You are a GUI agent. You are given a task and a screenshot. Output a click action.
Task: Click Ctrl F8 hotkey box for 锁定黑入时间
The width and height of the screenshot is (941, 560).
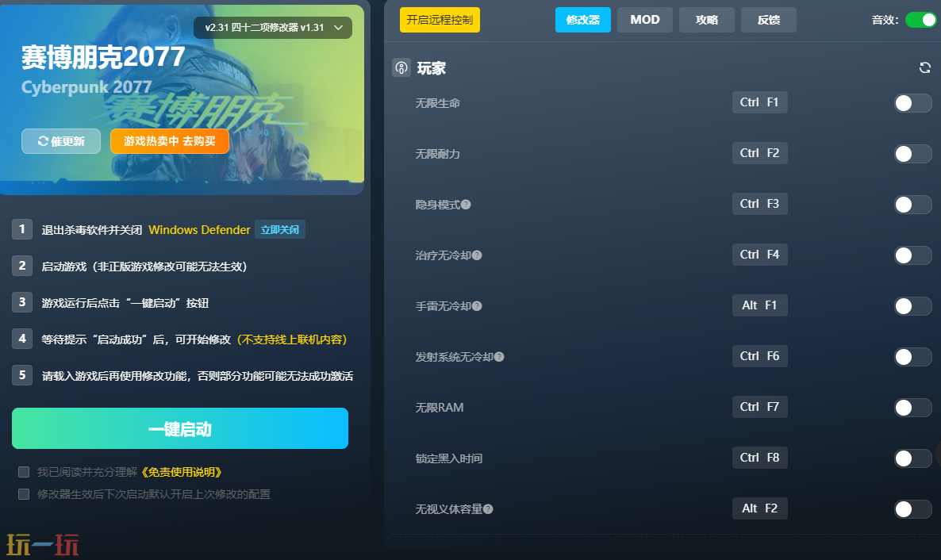coord(760,458)
